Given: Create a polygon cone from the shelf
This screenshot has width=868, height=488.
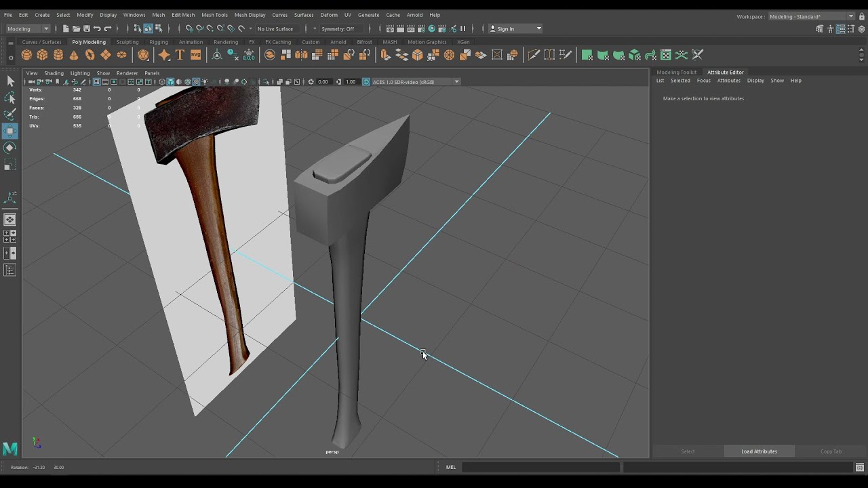Looking at the screenshot, I should tap(74, 55).
